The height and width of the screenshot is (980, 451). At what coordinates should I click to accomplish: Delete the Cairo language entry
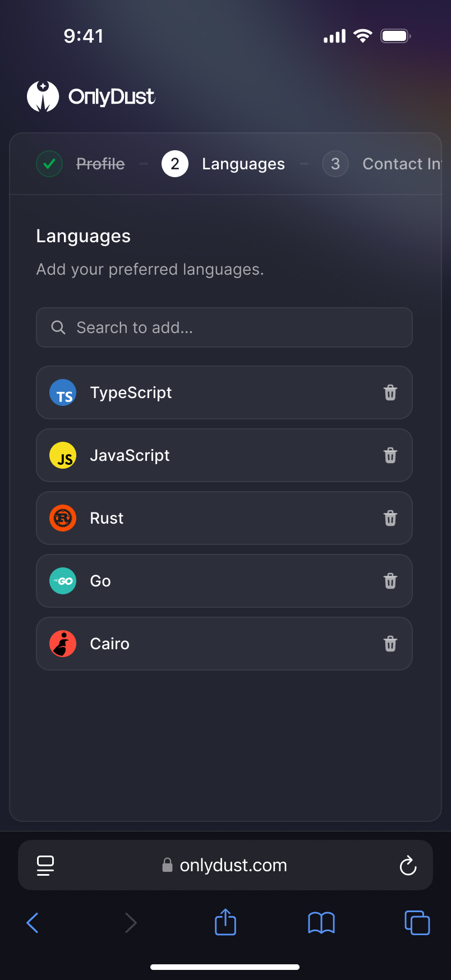(390, 644)
